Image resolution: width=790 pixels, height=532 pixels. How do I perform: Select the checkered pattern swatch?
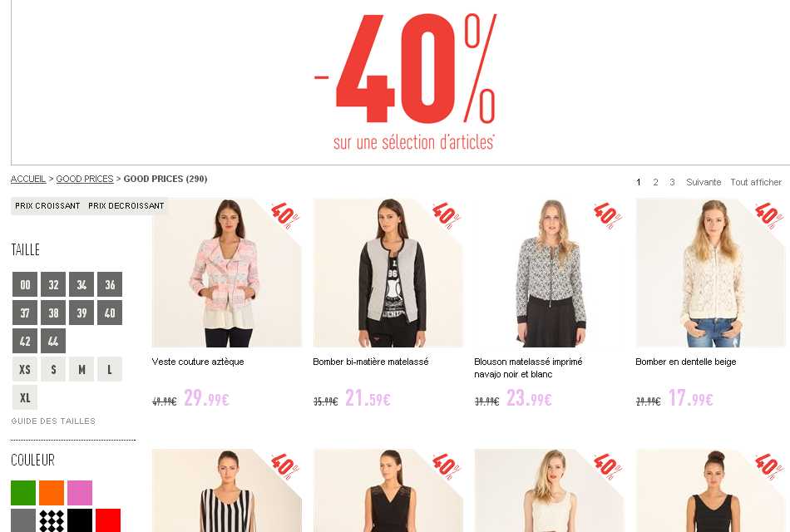point(52,520)
